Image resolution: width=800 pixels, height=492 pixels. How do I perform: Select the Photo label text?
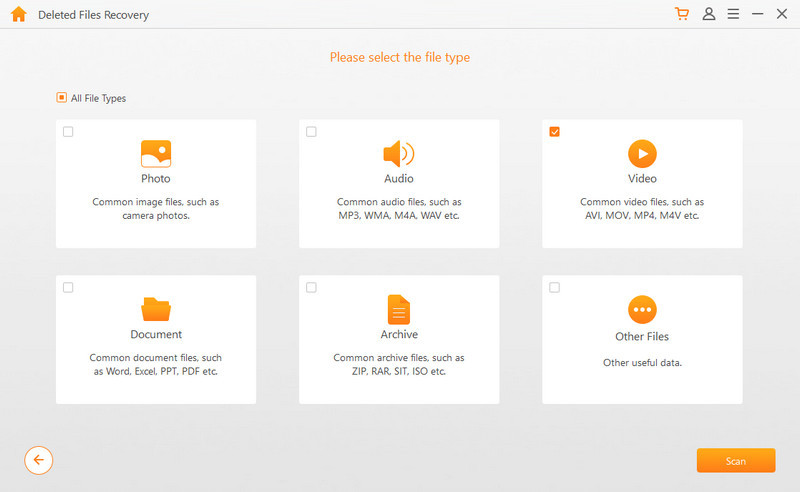(x=156, y=179)
